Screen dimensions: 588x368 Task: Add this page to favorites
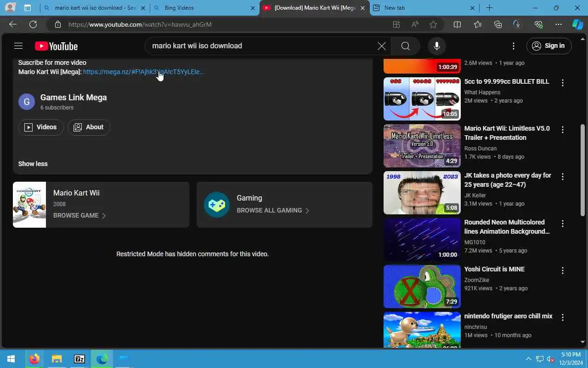coord(433,24)
